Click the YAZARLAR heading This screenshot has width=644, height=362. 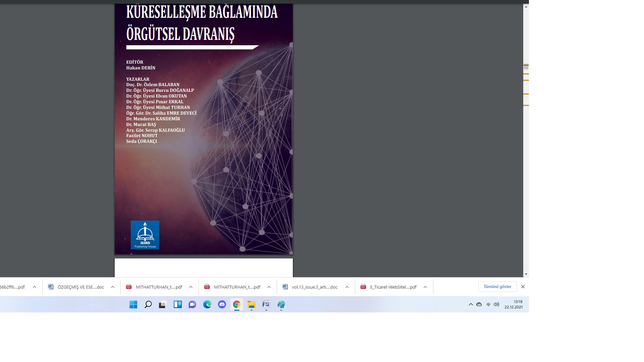(x=138, y=79)
